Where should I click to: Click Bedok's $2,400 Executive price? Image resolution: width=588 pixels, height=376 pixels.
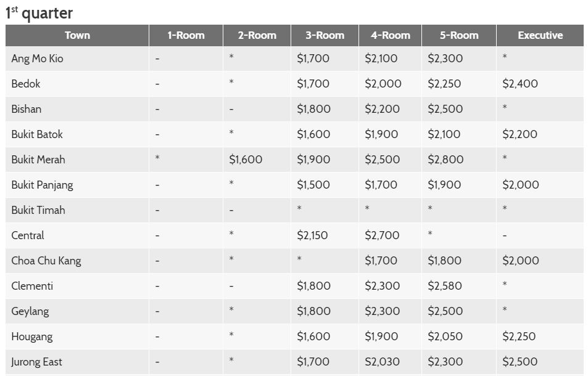point(520,84)
